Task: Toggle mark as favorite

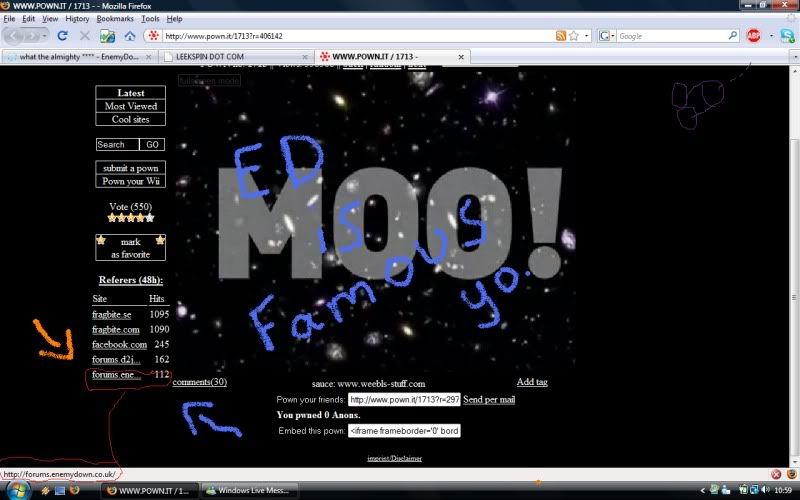Action: point(130,248)
